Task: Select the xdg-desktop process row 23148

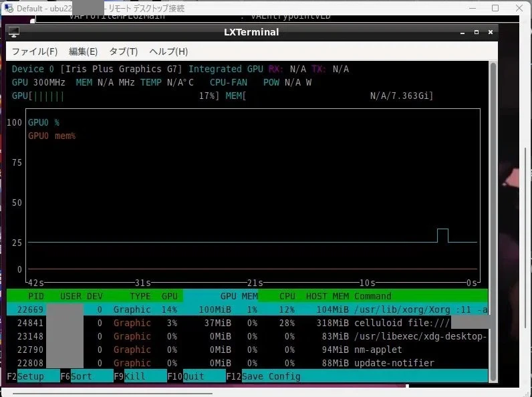Action: 247,336
